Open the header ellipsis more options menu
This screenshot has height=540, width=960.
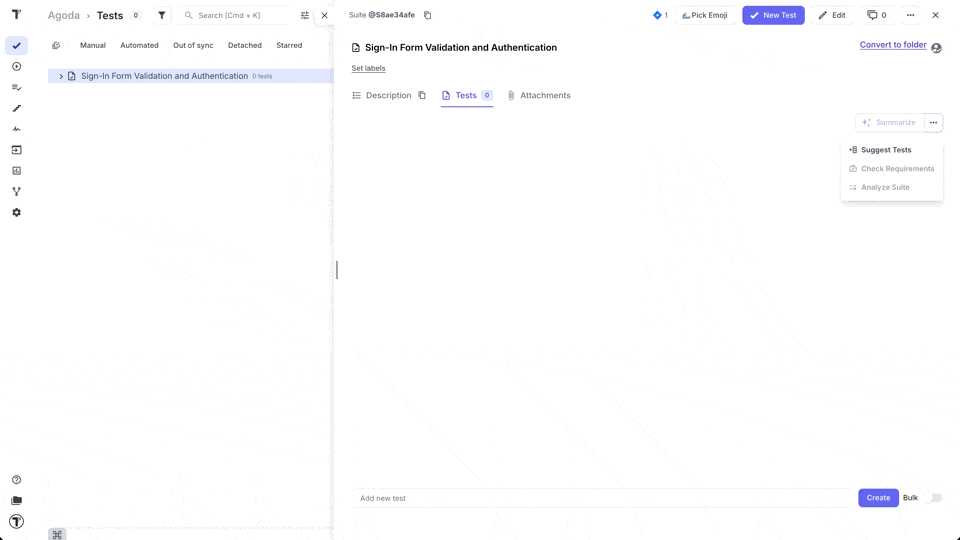tap(910, 15)
